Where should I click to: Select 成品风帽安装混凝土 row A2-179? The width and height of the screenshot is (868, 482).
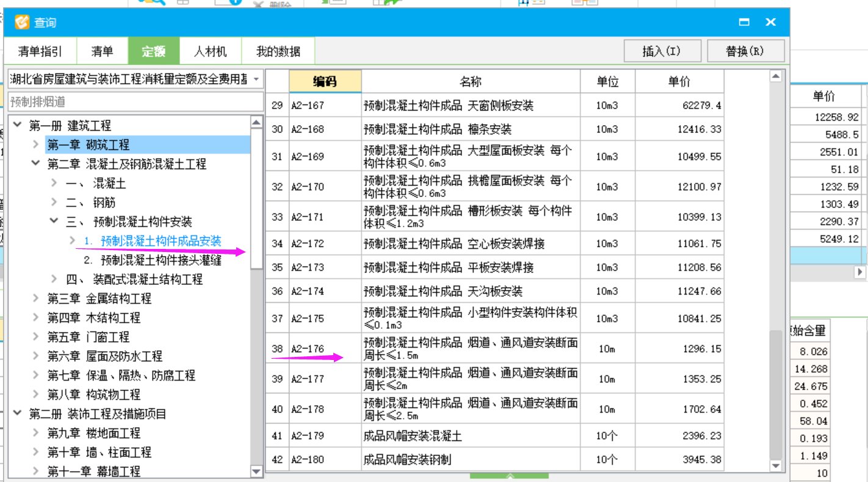coord(495,436)
